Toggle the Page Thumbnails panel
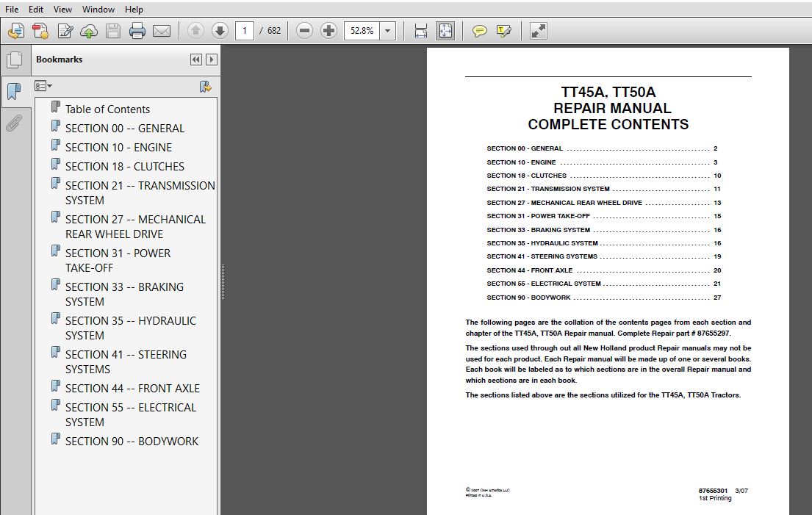The height and width of the screenshot is (515, 812). [14, 60]
